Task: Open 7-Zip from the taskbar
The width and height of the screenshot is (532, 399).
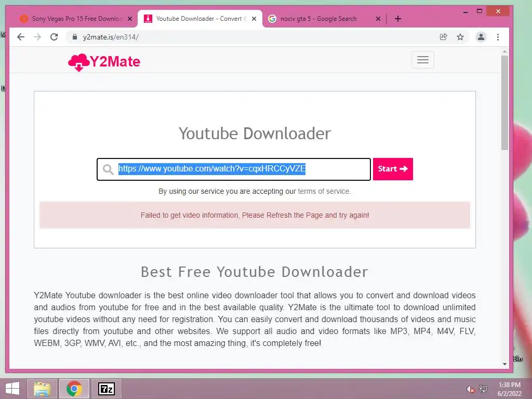Action: pyautogui.click(x=107, y=389)
